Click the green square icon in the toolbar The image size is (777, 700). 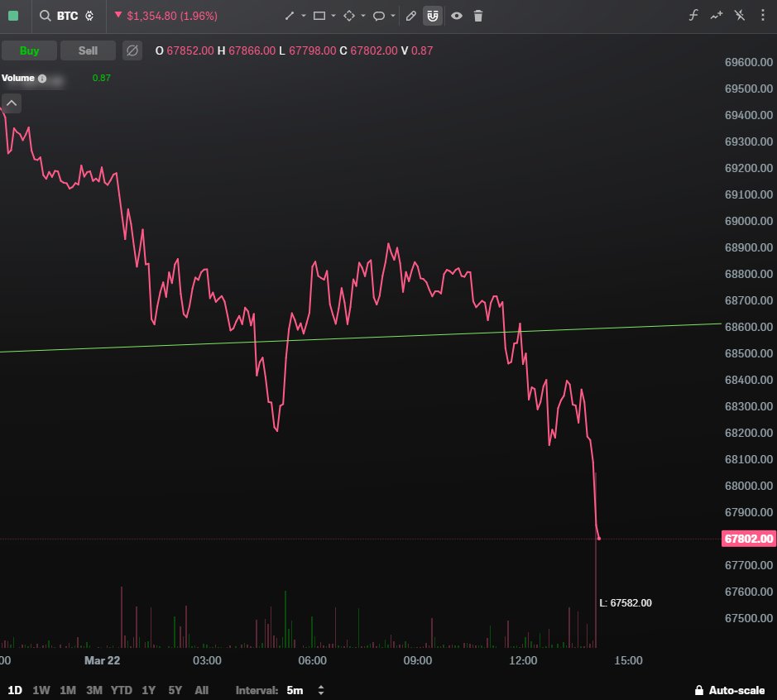click(x=13, y=16)
